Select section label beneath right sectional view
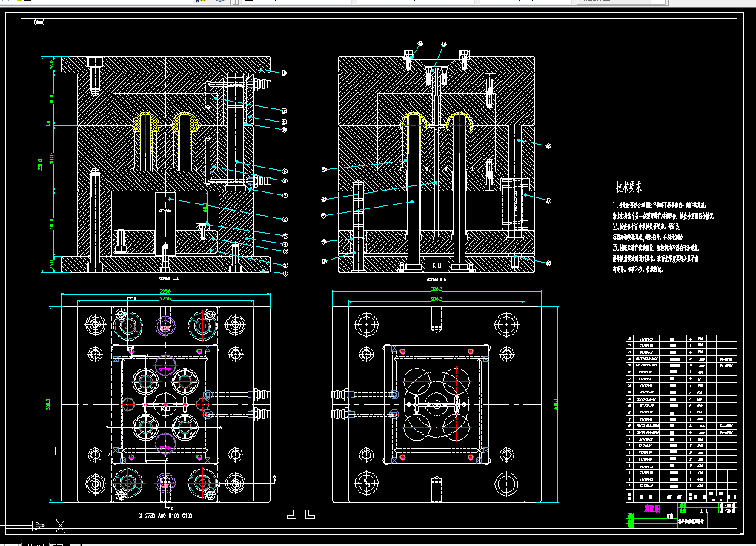Screen dimensions: 756x546 click(x=437, y=279)
